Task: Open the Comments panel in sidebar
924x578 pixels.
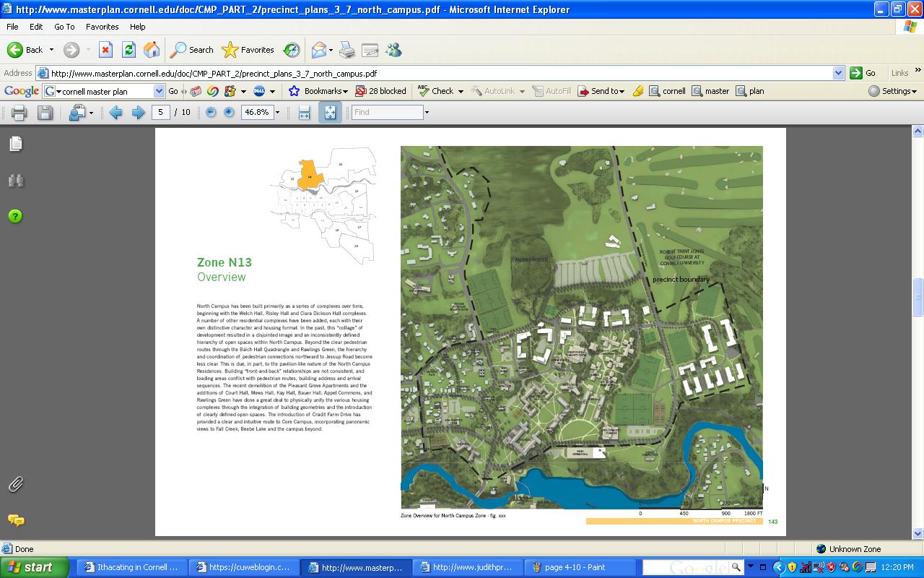Action: [15, 520]
